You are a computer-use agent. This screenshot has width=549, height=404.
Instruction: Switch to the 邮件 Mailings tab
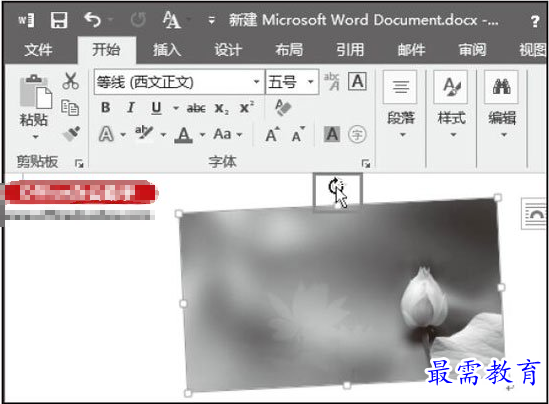click(x=411, y=49)
